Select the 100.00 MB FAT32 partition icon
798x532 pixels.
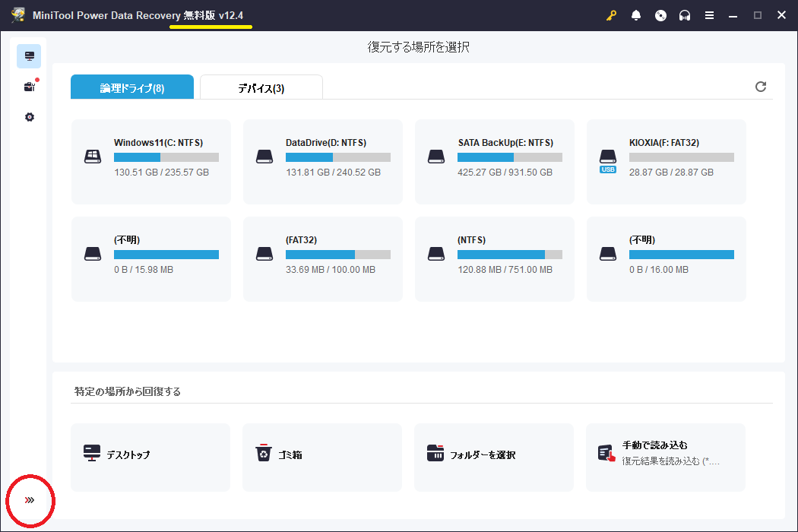pyautogui.click(x=264, y=254)
